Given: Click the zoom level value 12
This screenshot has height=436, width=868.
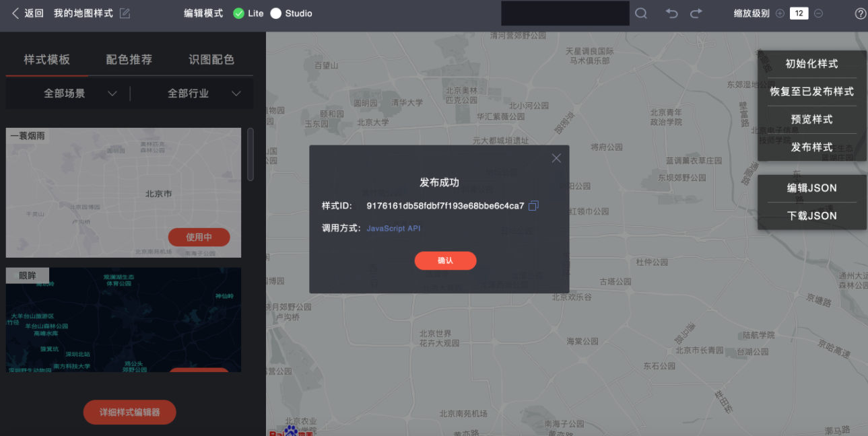Looking at the screenshot, I should coord(799,13).
